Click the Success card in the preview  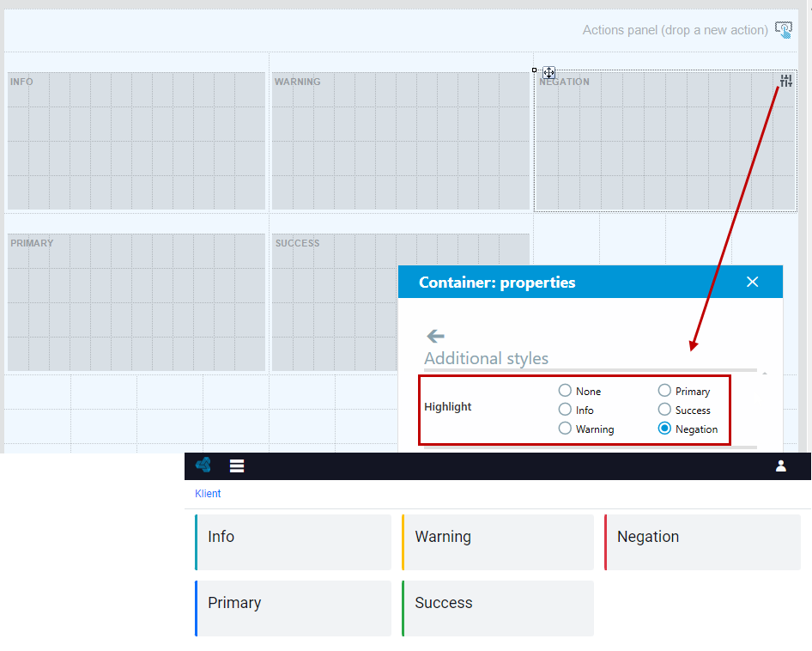(x=498, y=609)
